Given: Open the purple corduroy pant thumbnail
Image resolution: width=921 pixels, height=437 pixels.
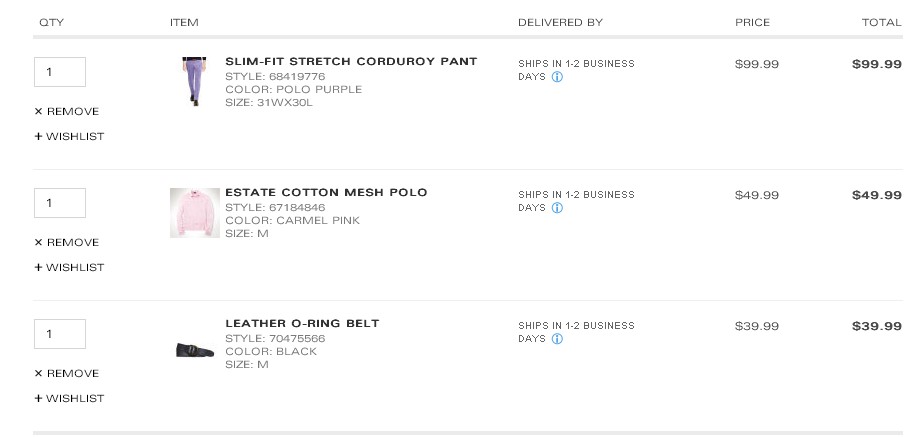Looking at the screenshot, I should pos(194,82).
